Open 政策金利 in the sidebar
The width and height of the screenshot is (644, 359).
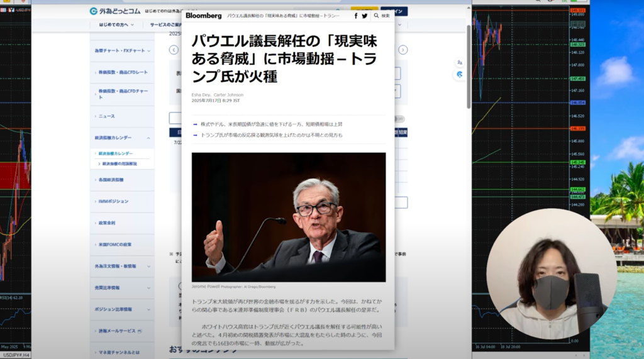(122, 223)
